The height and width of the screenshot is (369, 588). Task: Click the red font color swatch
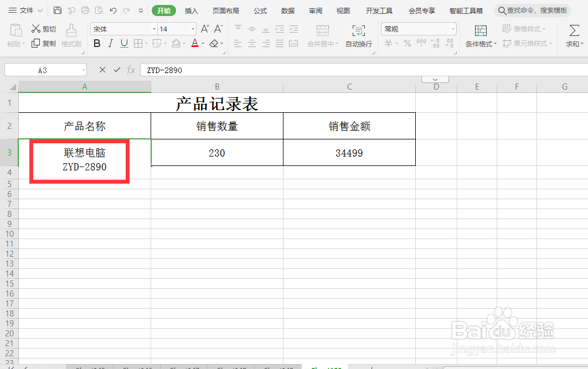pyautogui.click(x=195, y=44)
